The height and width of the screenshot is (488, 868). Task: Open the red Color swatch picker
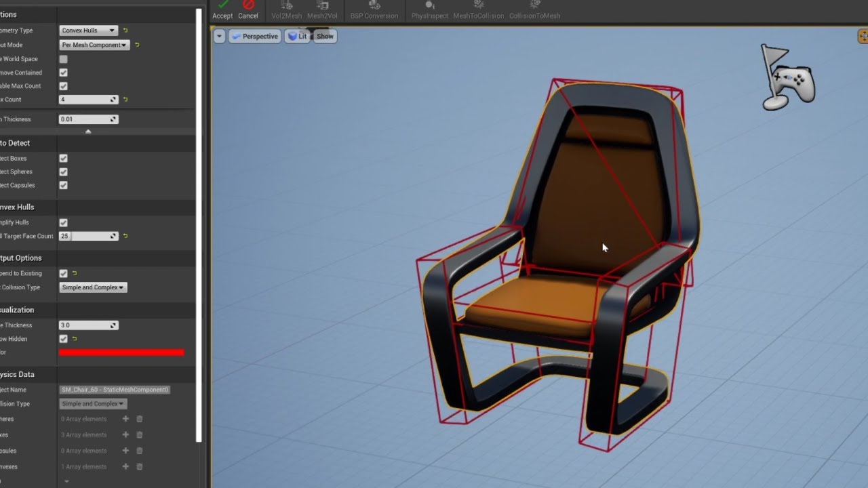[121, 352]
